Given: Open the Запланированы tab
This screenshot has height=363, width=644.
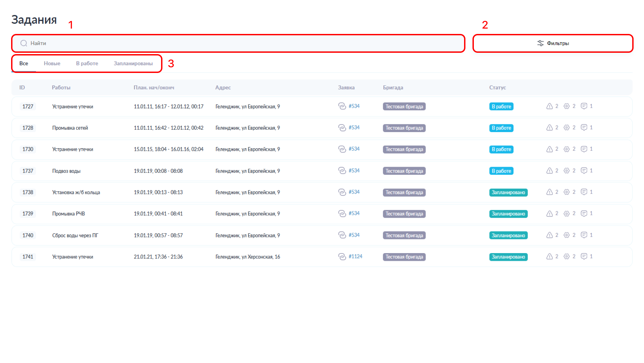Looking at the screenshot, I should pyautogui.click(x=133, y=64).
